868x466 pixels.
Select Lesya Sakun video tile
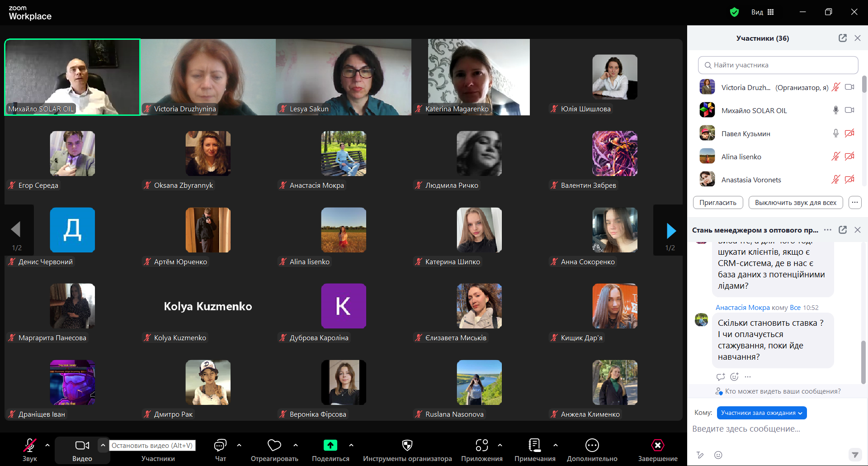tap(344, 77)
